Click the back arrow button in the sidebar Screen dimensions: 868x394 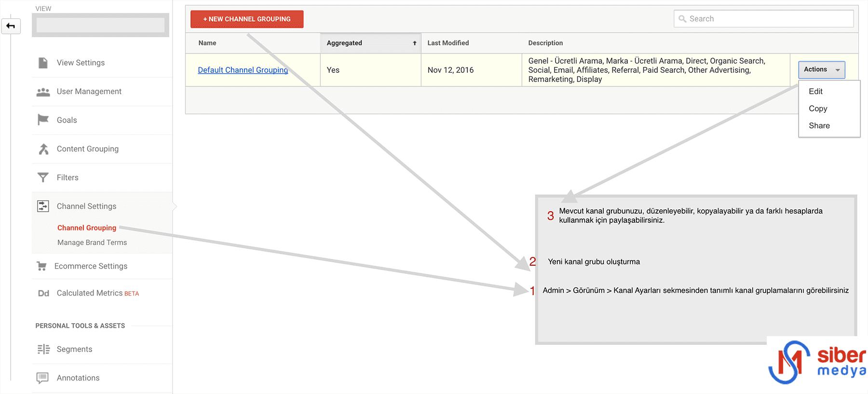point(11,26)
